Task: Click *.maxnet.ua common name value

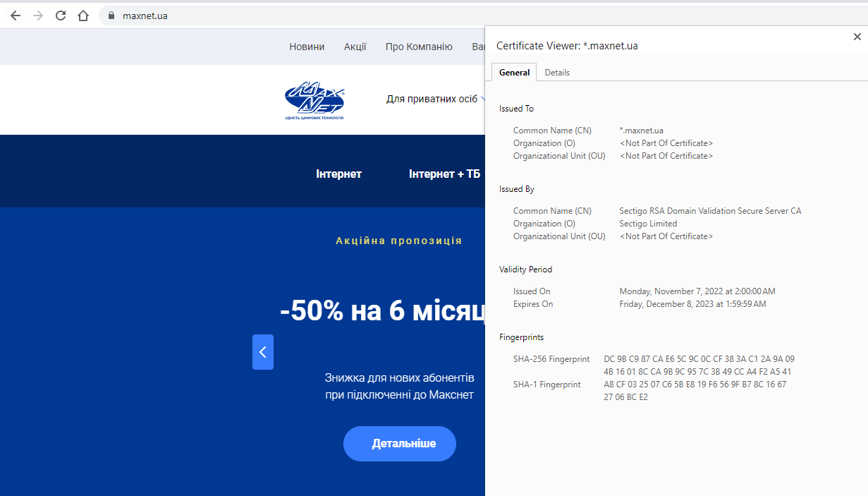Action: (642, 131)
